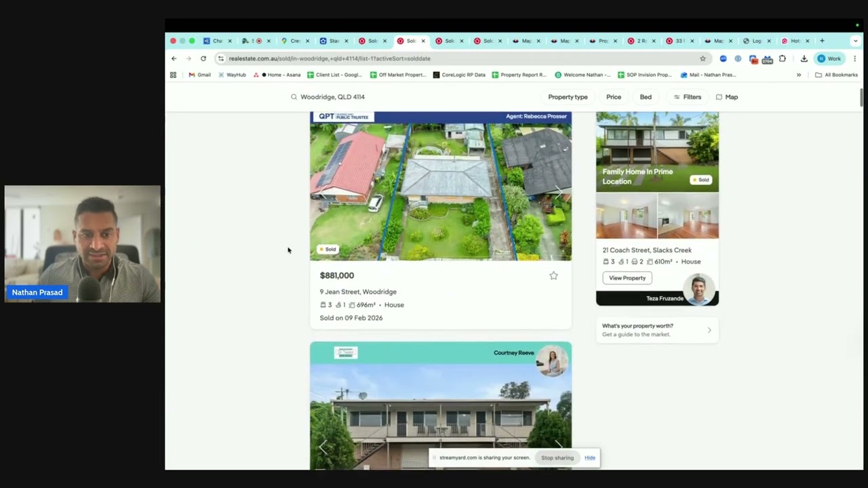Open 21 Coach Street, Slacks Creek link
The image size is (868, 488).
click(647, 250)
